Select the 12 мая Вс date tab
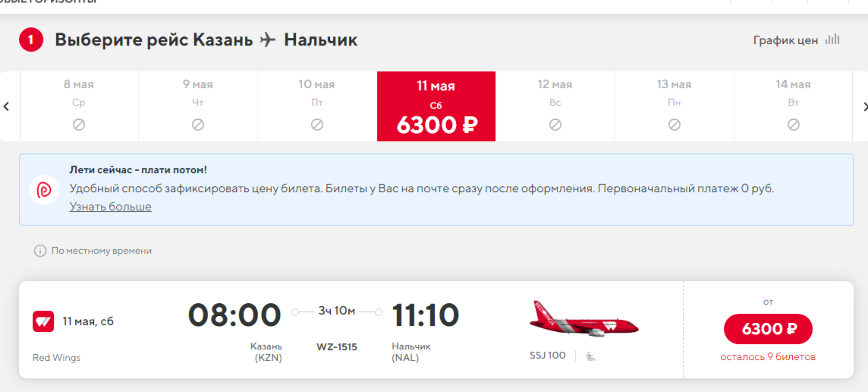Viewport: 868px width, 392px height. click(555, 106)
